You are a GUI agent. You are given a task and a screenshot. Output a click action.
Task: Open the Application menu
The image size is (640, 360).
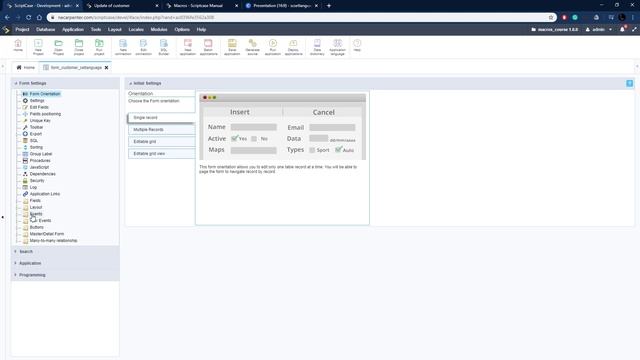[73, 29]
